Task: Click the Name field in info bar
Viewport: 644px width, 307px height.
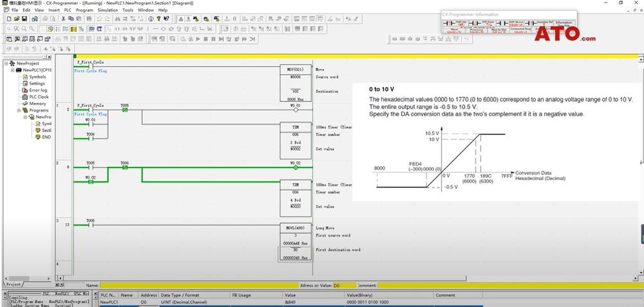Action: [199, 285]
